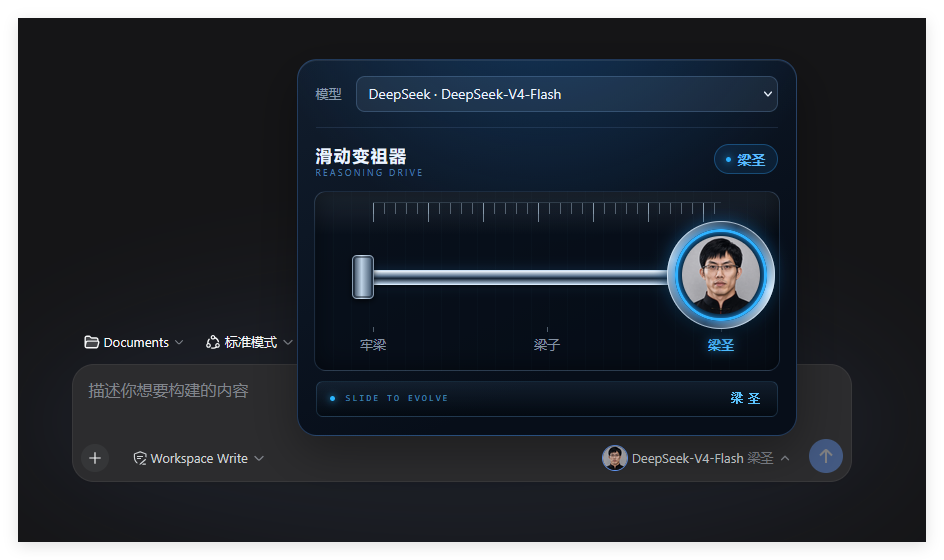This screenshot has width=944, height=560.
Task: Click the plus attachment button
Action: click(x=95, y=458)
